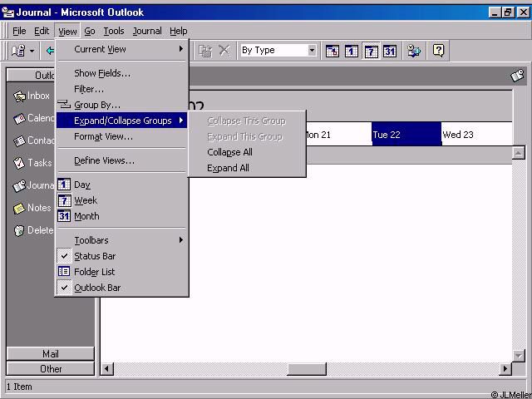This screenshot has width=532, height=399.
Task: Choose Month from the View menu
Action: [122, 216]
